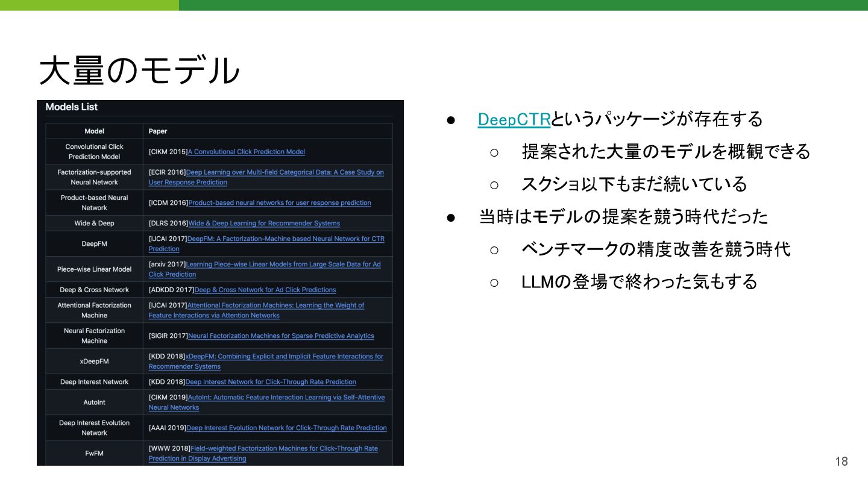Select the 'Wide & Deep' model cell
Image resolution: width=868 pixels, height=488 pixels.
pyautogui.click(x=95, y=223)
